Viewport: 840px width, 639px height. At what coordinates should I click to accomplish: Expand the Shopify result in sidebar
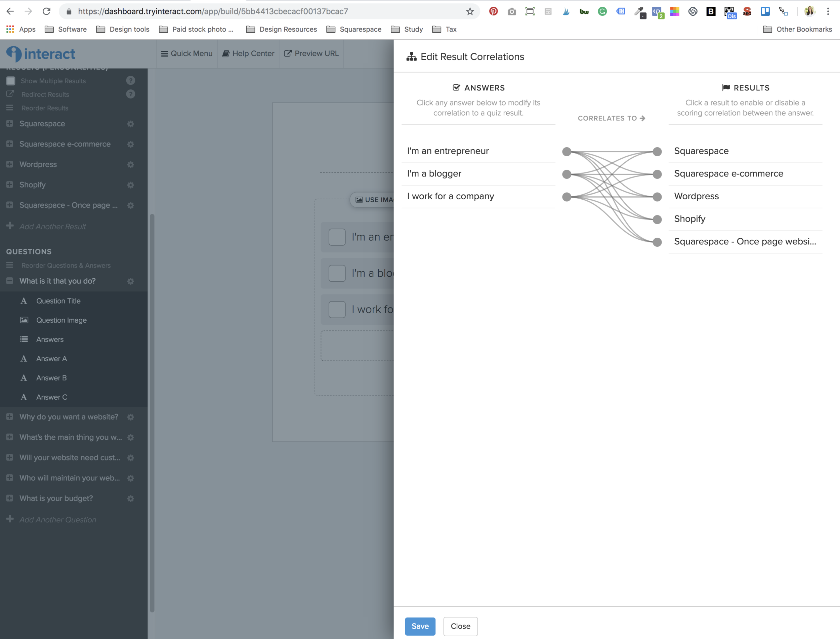point(10,185)
